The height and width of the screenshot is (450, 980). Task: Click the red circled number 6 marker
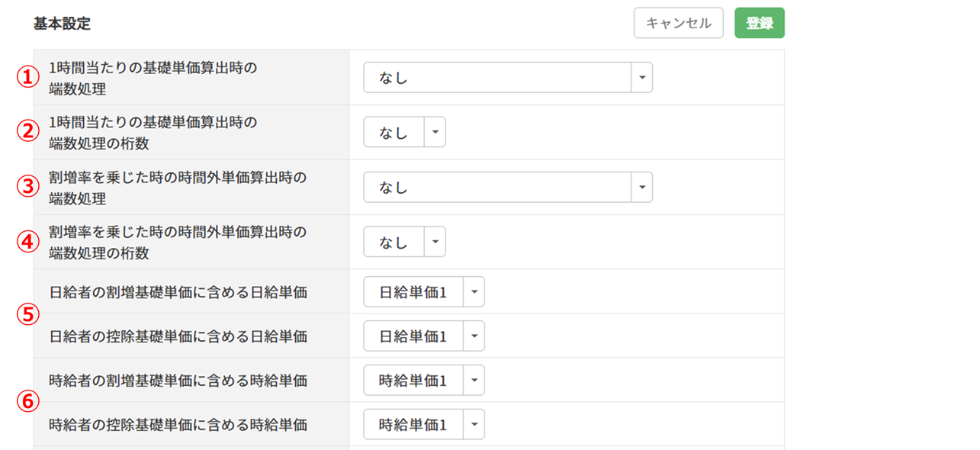tap(28, 402)
